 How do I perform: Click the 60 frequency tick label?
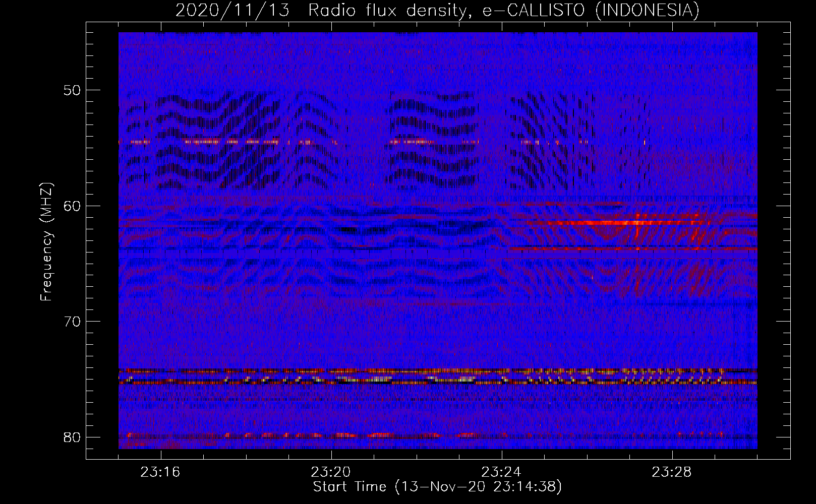coord(72,206)
